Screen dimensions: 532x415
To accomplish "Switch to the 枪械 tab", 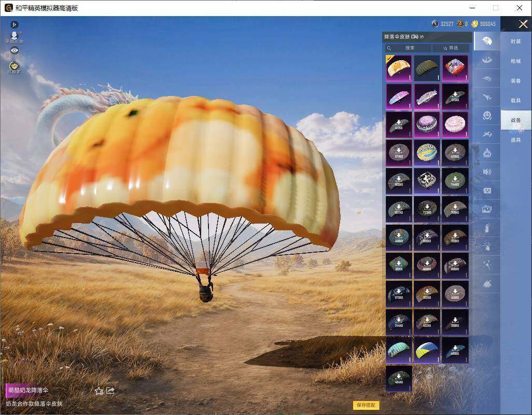I will [x=516, y=61].
